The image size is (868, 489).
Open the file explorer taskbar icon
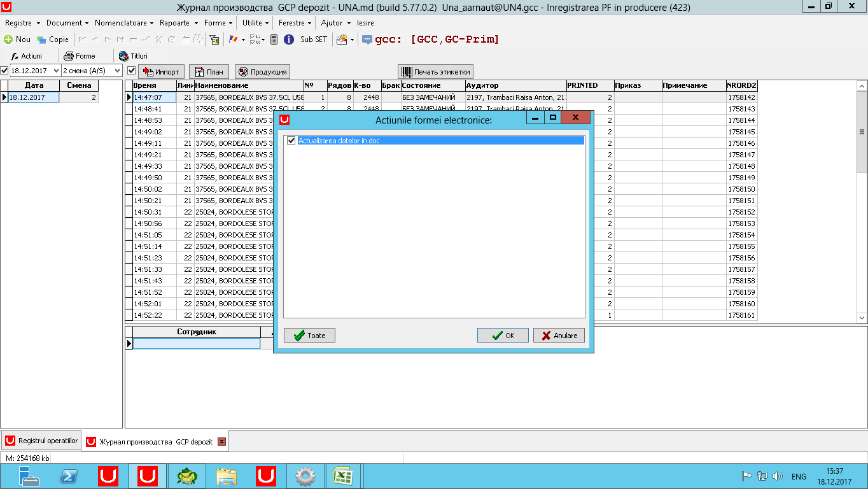[226, 476]
